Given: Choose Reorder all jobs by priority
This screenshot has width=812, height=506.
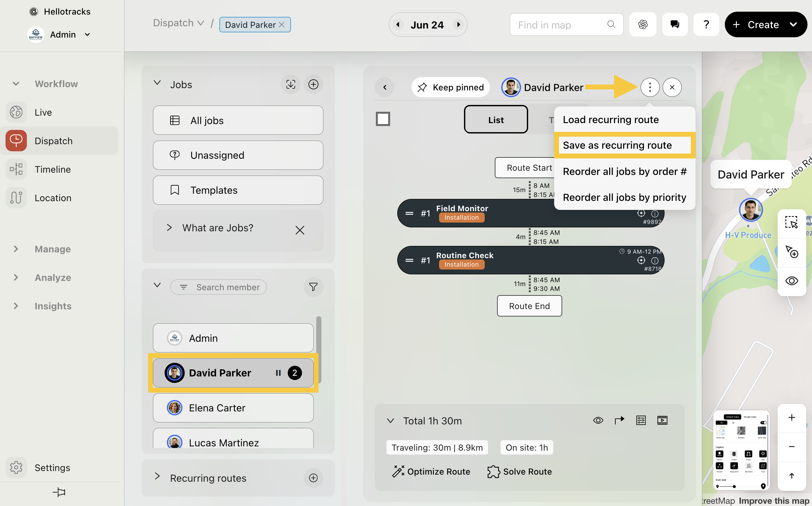Looking at the screenshot, I should [x=625, y=198].
